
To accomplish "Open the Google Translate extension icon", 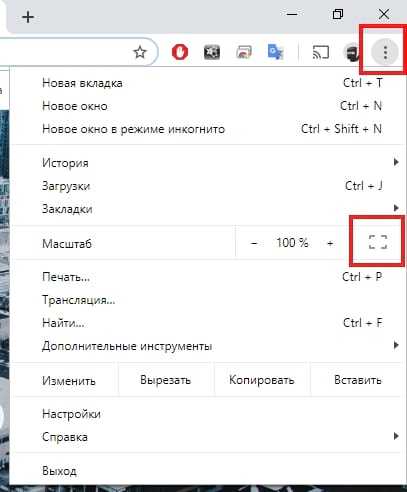I will pos(275,52).
